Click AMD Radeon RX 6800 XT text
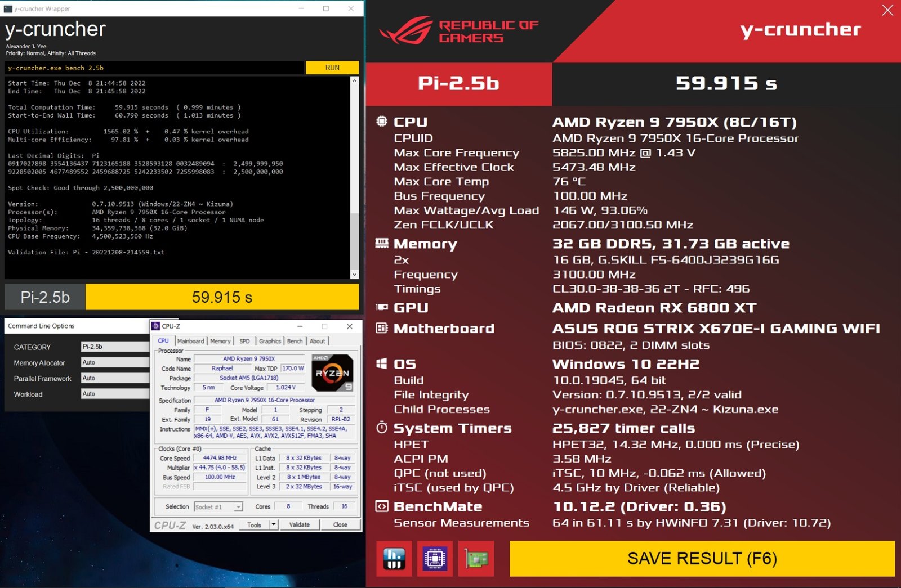This screenshot has height=588, width=901. [x=654, y=308]
